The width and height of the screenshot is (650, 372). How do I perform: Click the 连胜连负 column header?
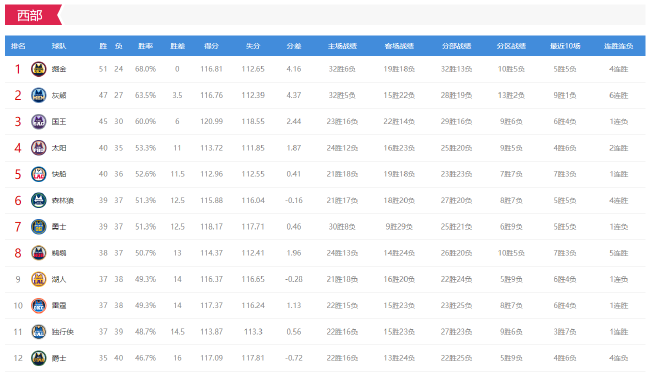coord(618,46)
